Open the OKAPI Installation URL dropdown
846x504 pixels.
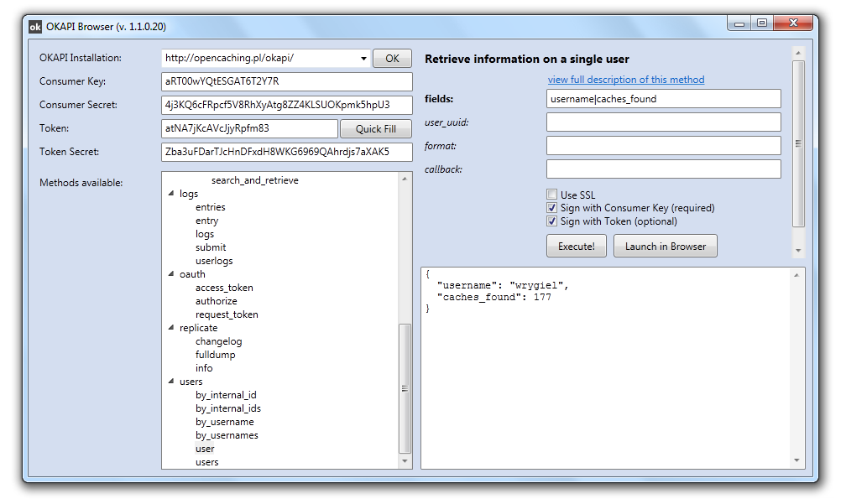tap(363, 58)
